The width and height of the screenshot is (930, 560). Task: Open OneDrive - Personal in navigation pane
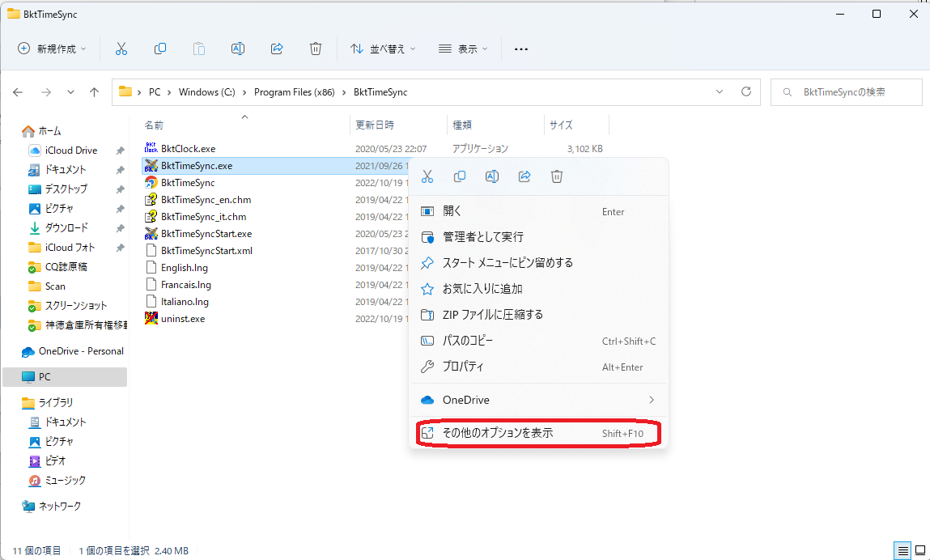[x=81, y=351]
